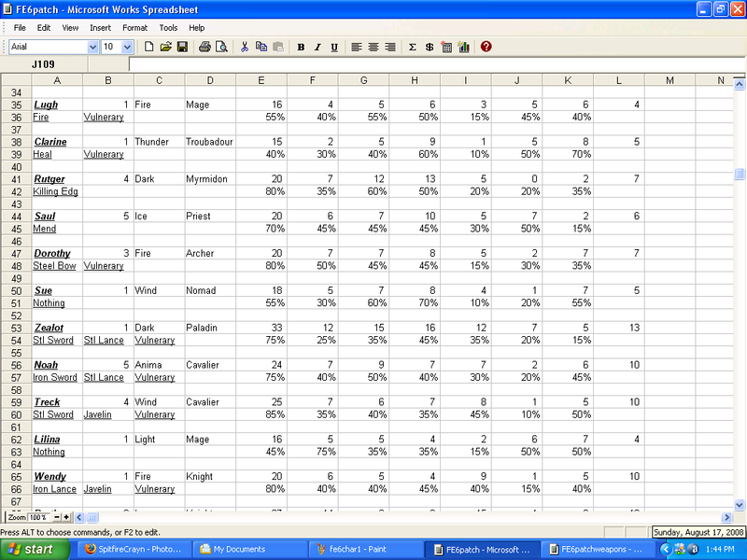Screen dimensions: 747x560
Task: Click the zoom-in plus button
Action: (66, 517)
